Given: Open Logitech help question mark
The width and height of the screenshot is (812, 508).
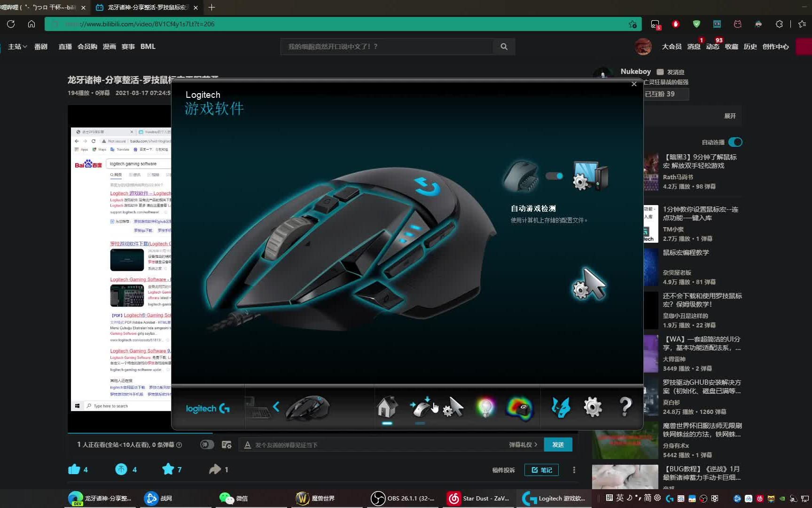Looking at the screenshot, I should [625, 407].
